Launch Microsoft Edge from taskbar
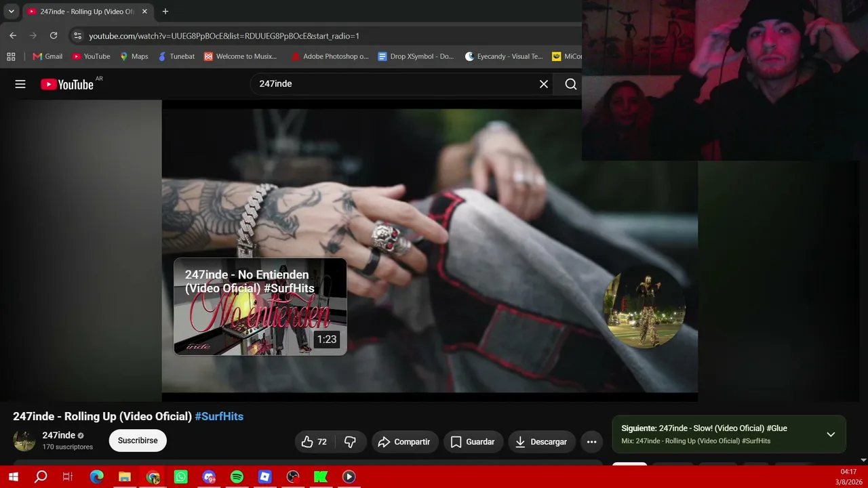Screen dimensions: 868x488 coord(96,477)
